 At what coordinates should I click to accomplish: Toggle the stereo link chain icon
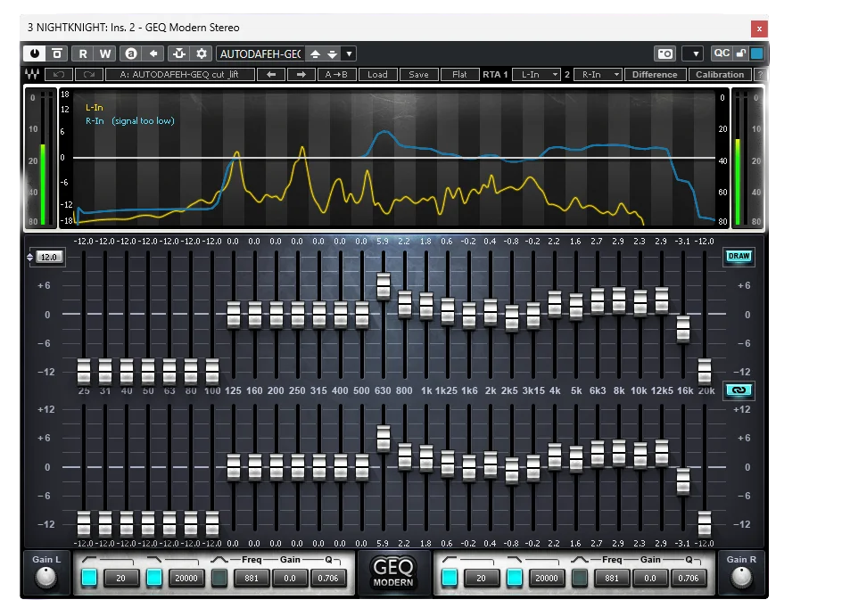point(739,390)
